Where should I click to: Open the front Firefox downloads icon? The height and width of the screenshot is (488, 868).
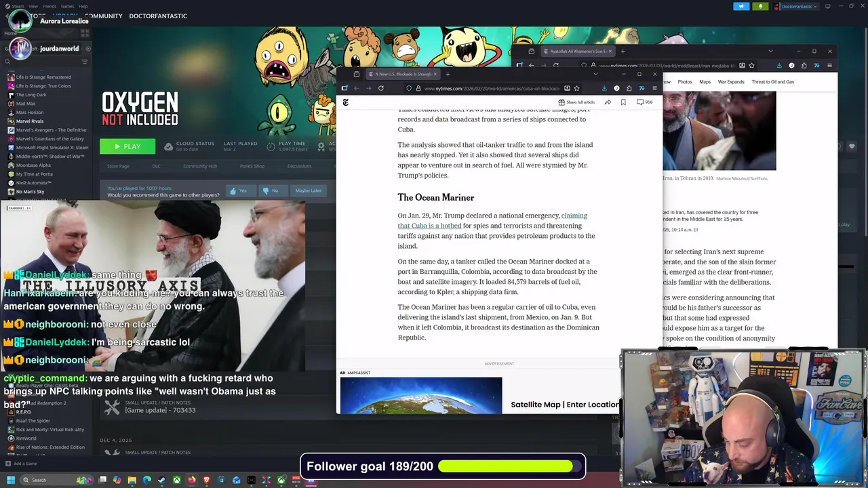pyautogui.click(x=604, y=88)
